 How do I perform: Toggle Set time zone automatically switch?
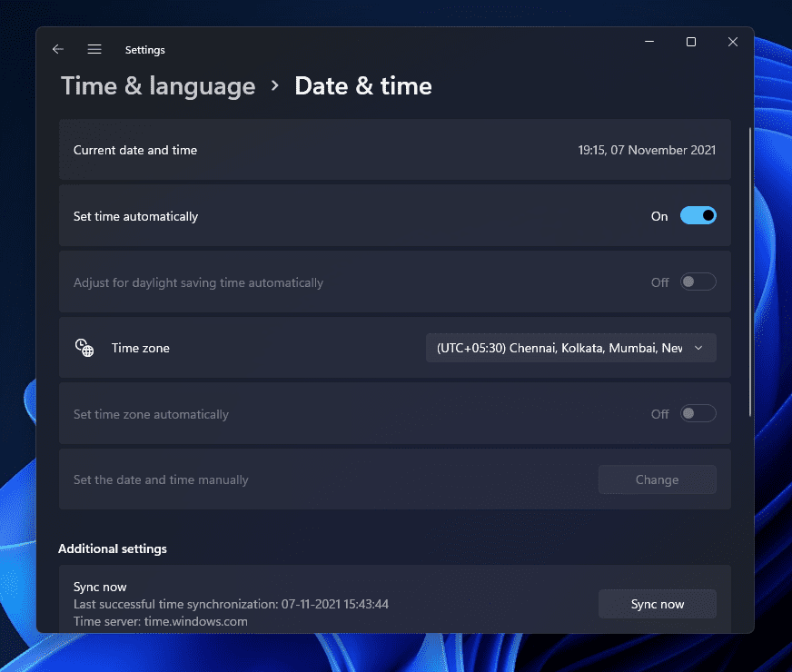click(698, 414)
